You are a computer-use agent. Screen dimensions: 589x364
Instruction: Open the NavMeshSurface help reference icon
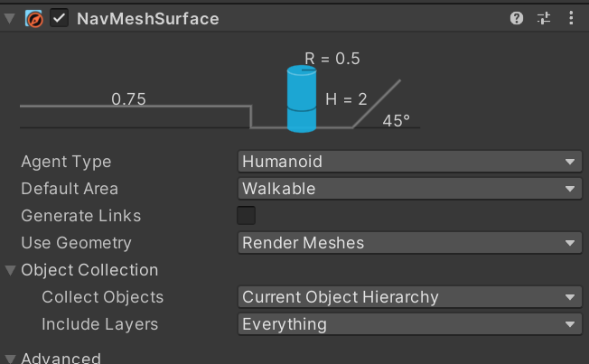tap(517, 18)
